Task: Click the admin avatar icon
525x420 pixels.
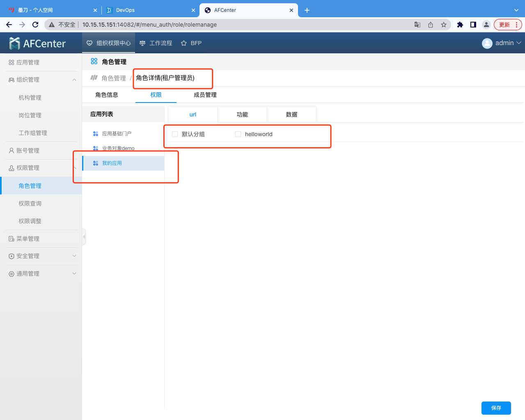Action: [487, 43]
